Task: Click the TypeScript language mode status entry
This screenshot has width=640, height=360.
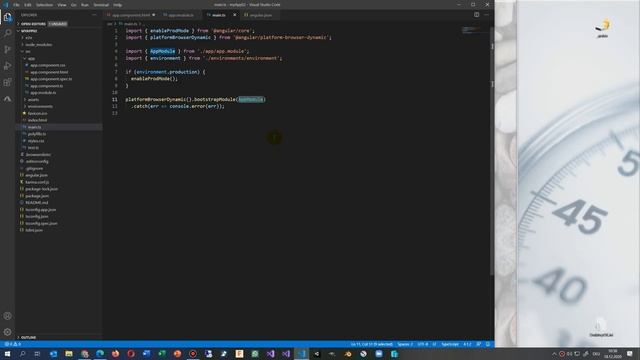Action: click(x=450, y=344)
